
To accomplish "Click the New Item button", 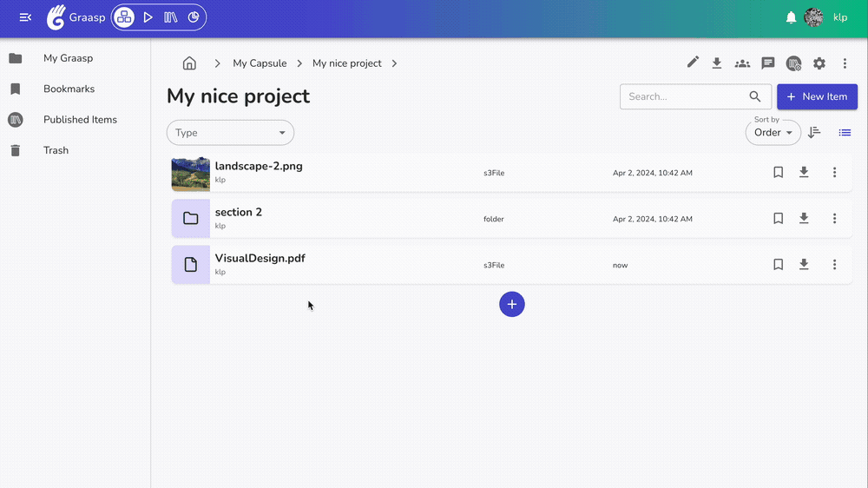I will 817,96.
